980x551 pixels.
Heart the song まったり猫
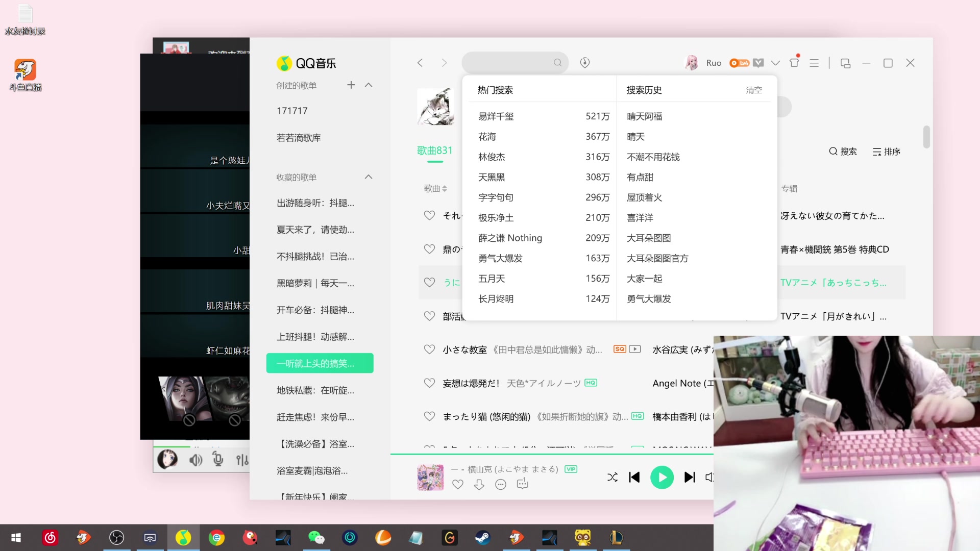429,416
